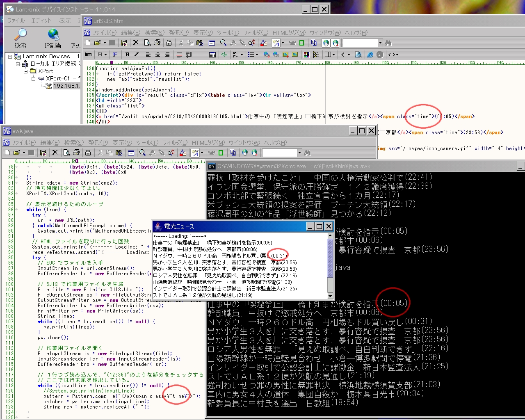Viewport: 525px width, 420px height.
Task: Toggle align center in urlSJIS.html tag toolbar
Action: [157, 55]
